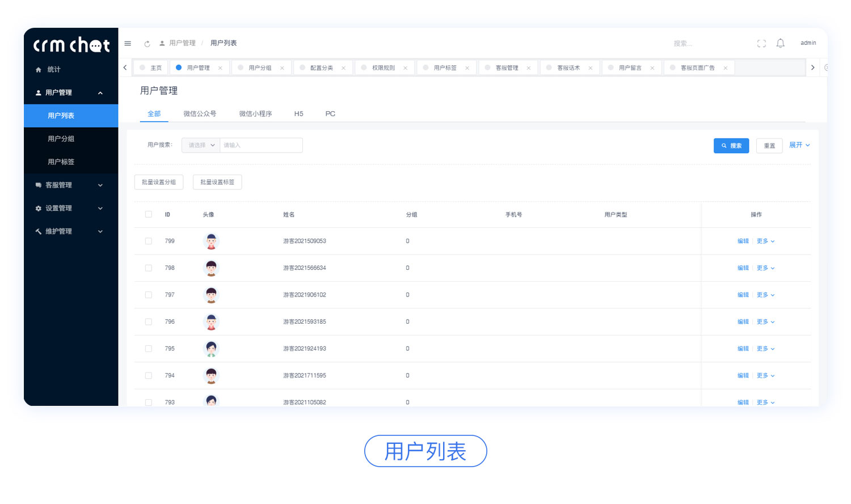Open the sidebar hamburger collapse icon

(x=128, y=43)
